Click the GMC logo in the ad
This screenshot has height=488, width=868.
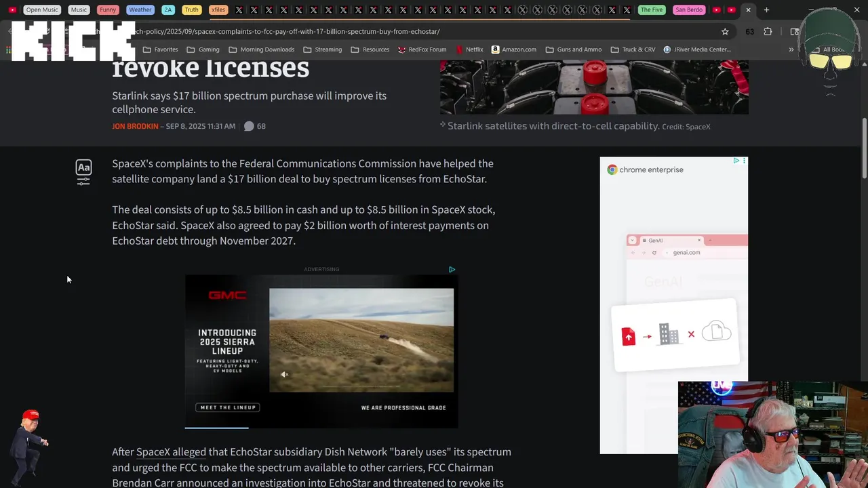(227, 295)
